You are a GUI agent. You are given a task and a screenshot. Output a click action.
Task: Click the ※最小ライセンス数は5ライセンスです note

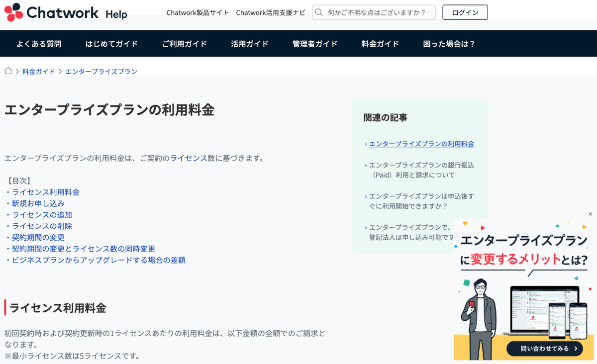72,356
